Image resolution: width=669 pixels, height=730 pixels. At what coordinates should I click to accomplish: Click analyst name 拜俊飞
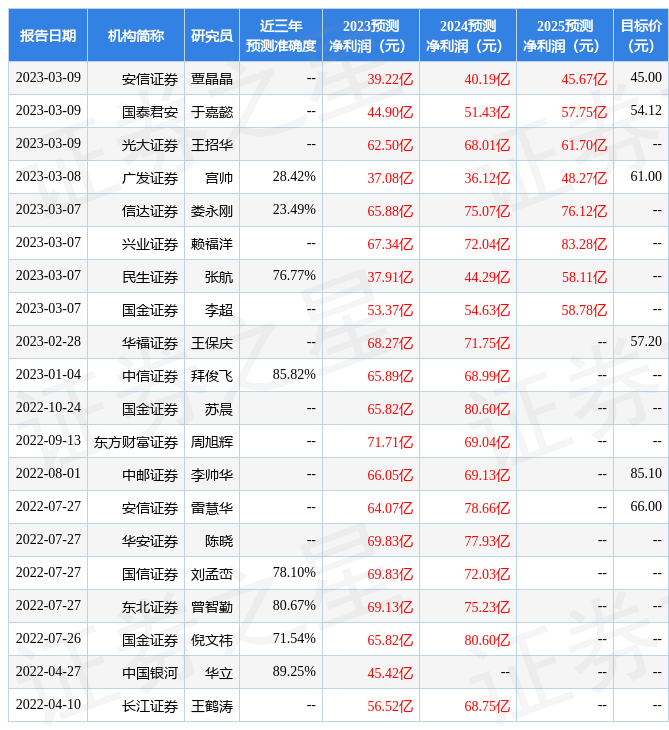click(x=212, y=376)
